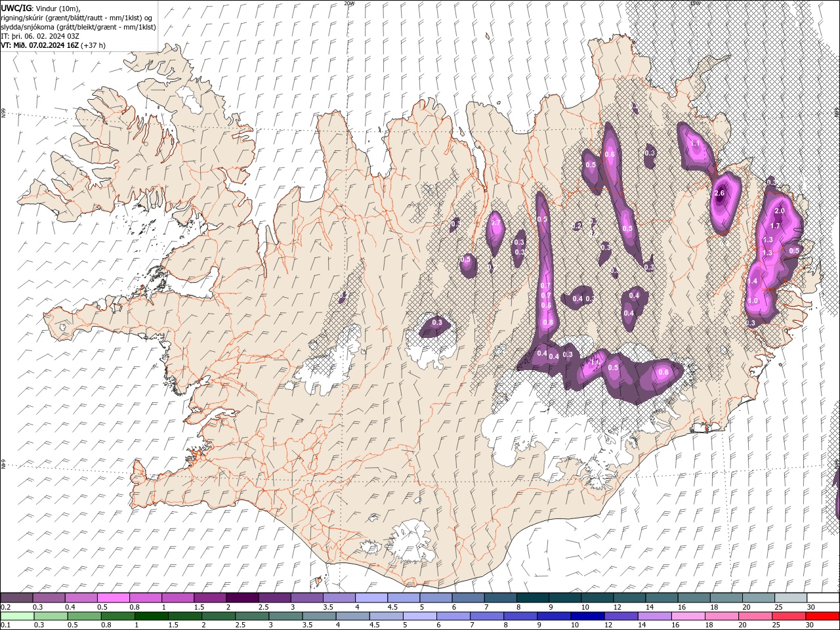This screenshot has width=840, height=630.
Task: Click the 'VT: Mið. 07.02.2024 16Z' valid time
Action: pyautogui.click(x=40, y=45)
